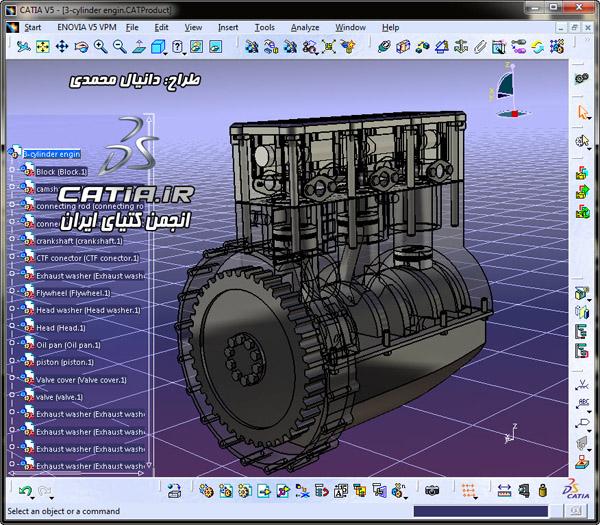Click the Zoom Out magnifier
This screenshot has height=525, width=600.
pos(120,47)
